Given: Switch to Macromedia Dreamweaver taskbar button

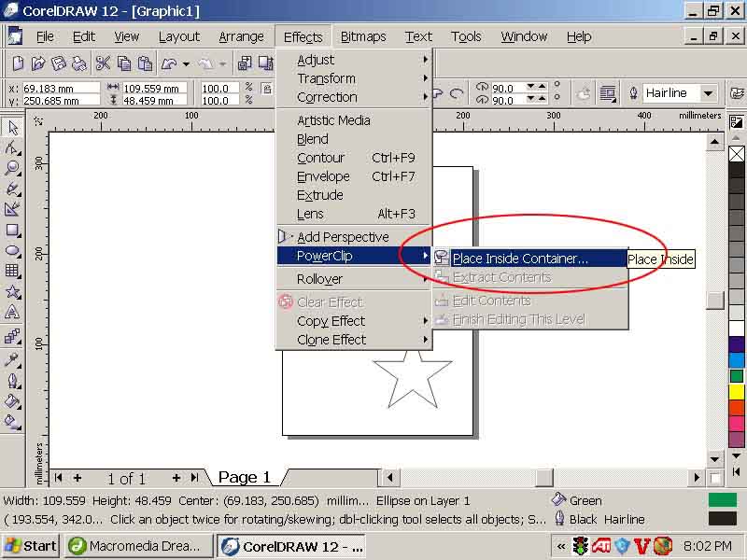Looking at the screenshot, I should click(138, 546).
